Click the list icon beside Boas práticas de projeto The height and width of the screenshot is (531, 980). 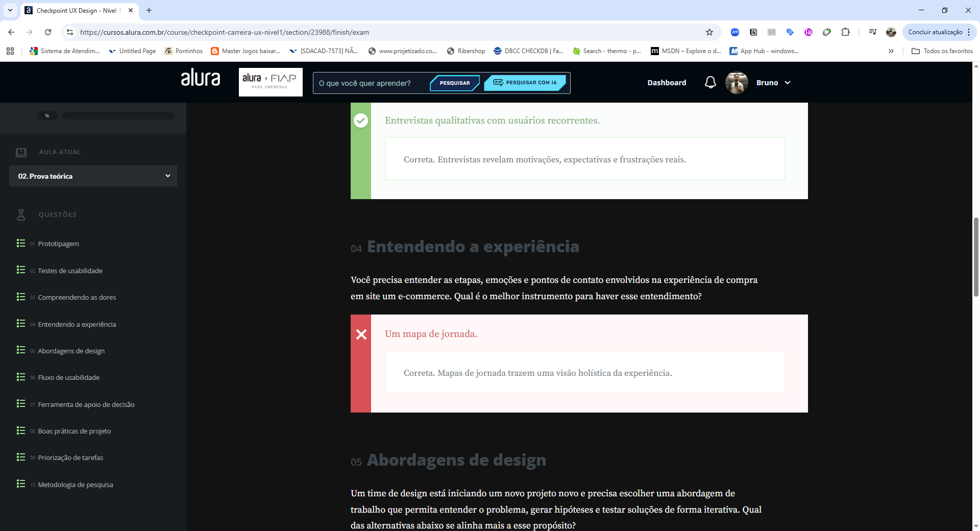(21, 431)
